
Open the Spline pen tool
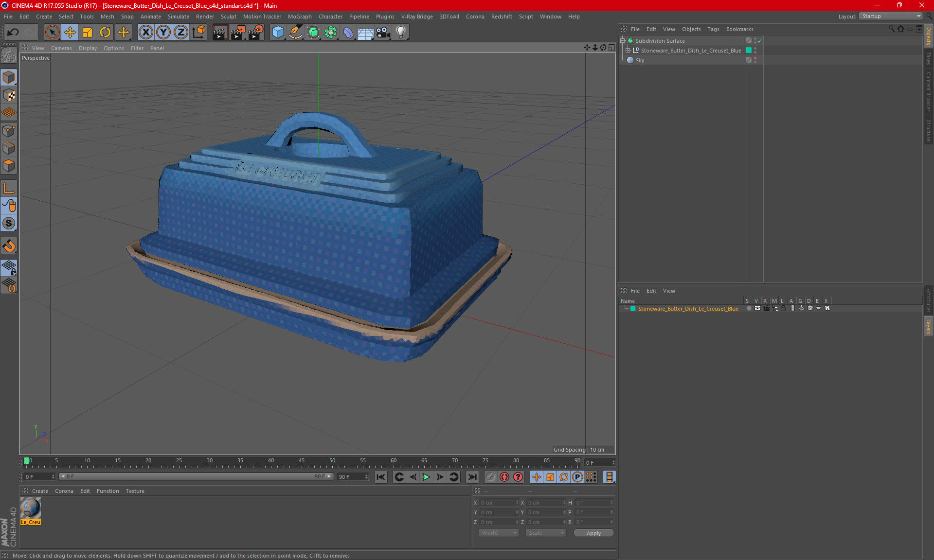(x=295, y=33)
